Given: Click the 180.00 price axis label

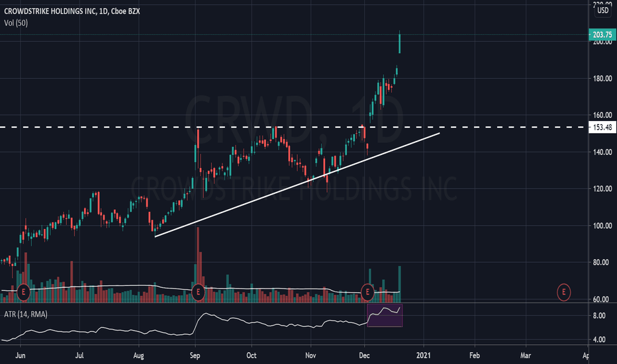Looking at the screenshot, I should [x=602, y=79].
